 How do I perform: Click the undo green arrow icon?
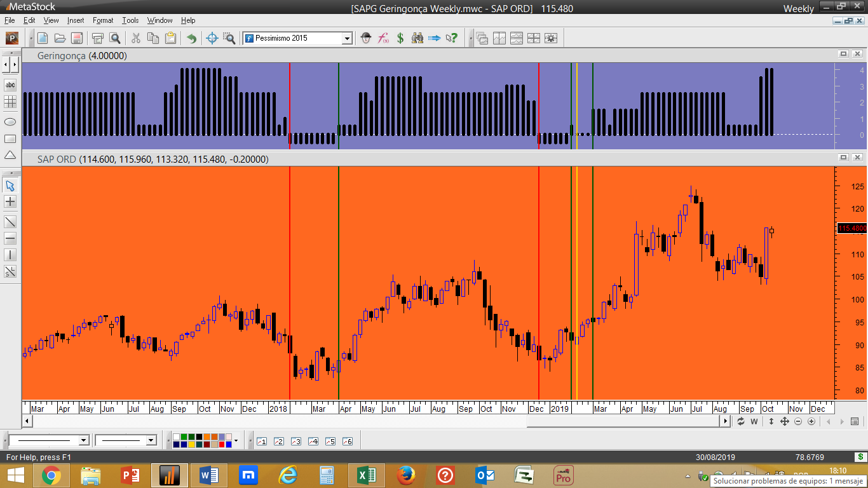coord(191,38)
